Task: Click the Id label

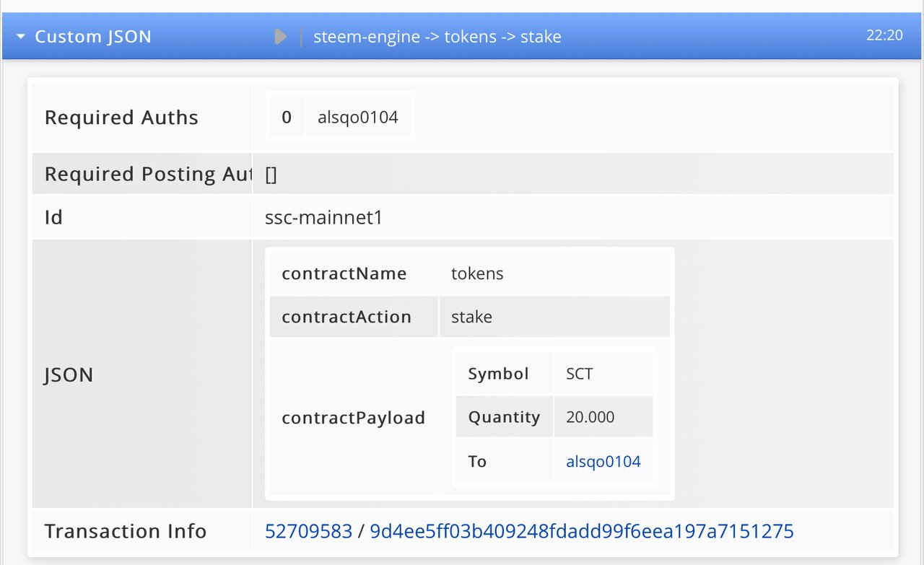Action: pyautogui.click(x=53, y=217)
